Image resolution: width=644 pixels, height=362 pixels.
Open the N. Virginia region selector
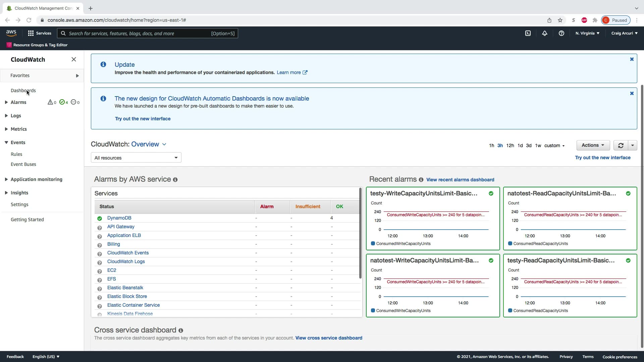tap(587, 33)
